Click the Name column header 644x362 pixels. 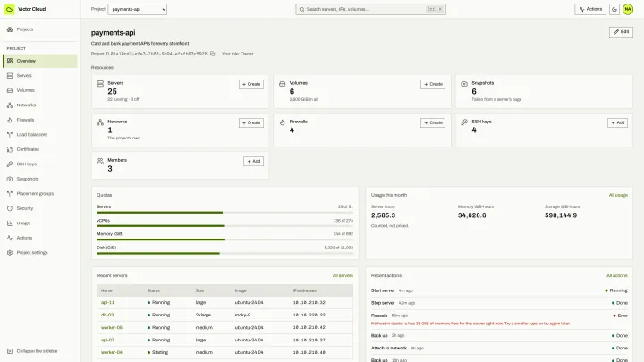coord(106,290)
